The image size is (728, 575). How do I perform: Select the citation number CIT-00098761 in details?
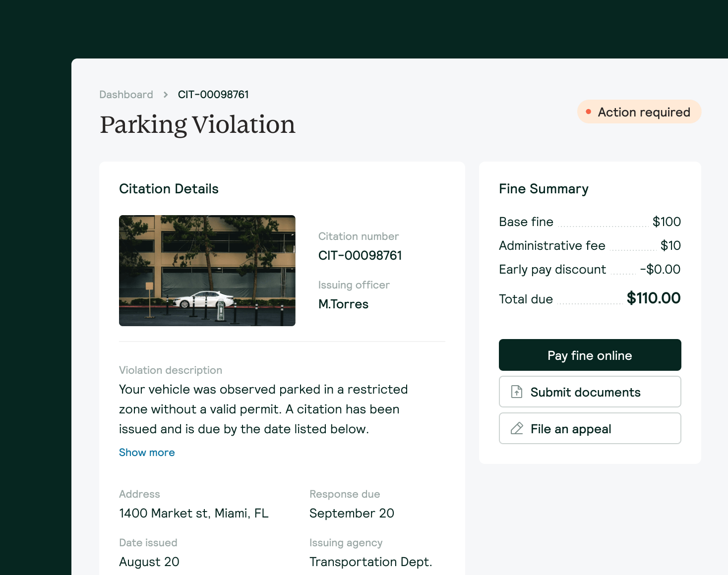(360, 255)
